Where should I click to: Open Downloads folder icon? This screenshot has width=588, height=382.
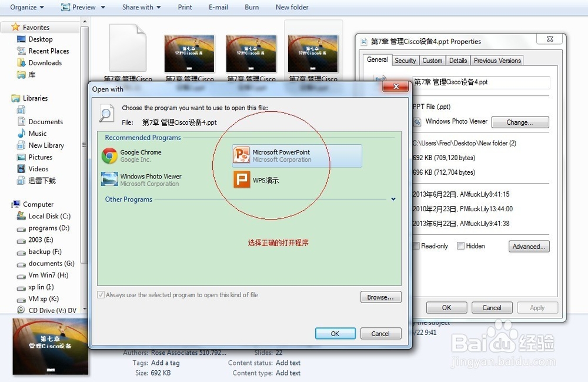tap(21, 62)
